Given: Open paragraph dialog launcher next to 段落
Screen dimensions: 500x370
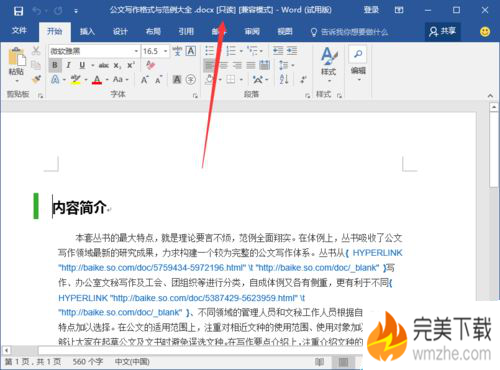Looking at the screenshot, I should point(307,96).
